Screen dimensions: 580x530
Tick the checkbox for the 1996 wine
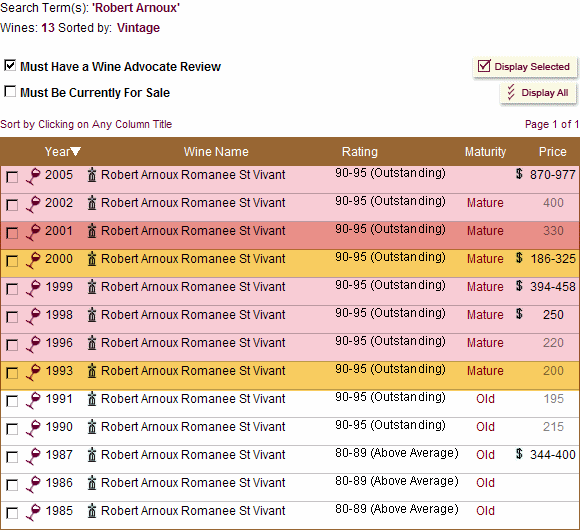pos(12,345)
